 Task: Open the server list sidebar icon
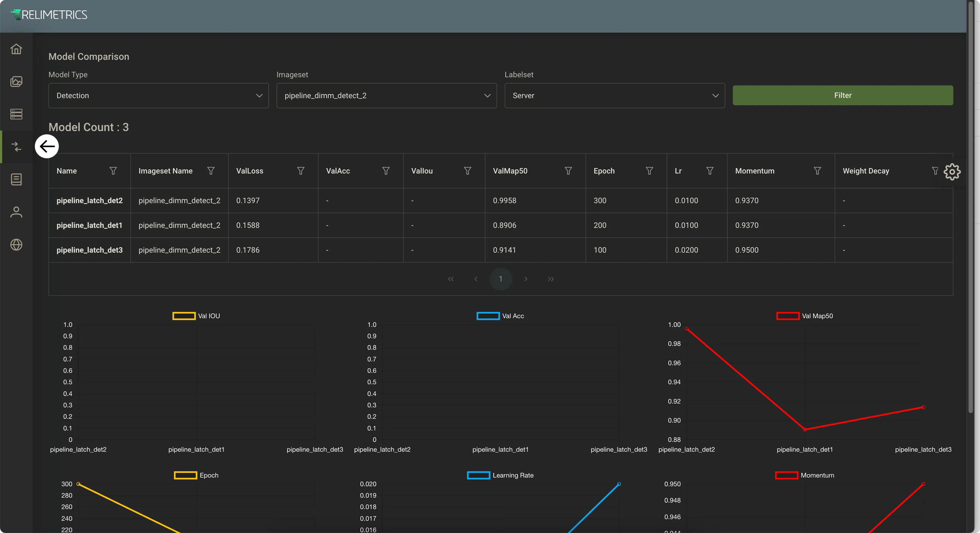tap(16, 114)
